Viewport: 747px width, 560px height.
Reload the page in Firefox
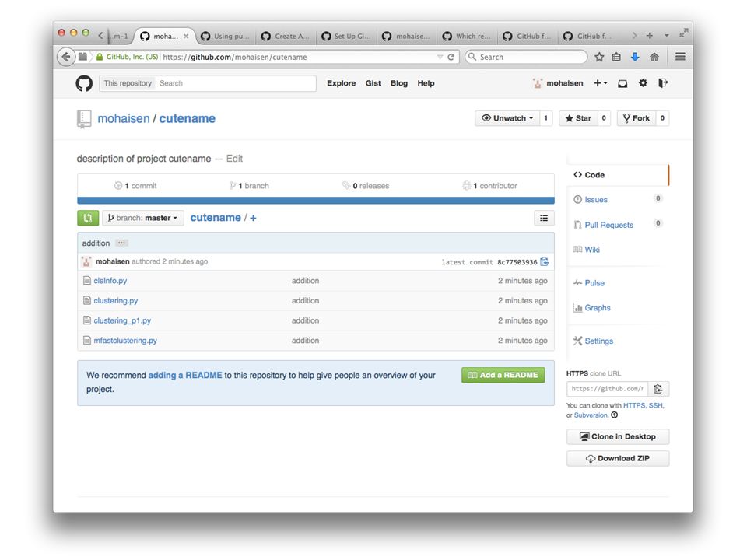coord(451,57)
